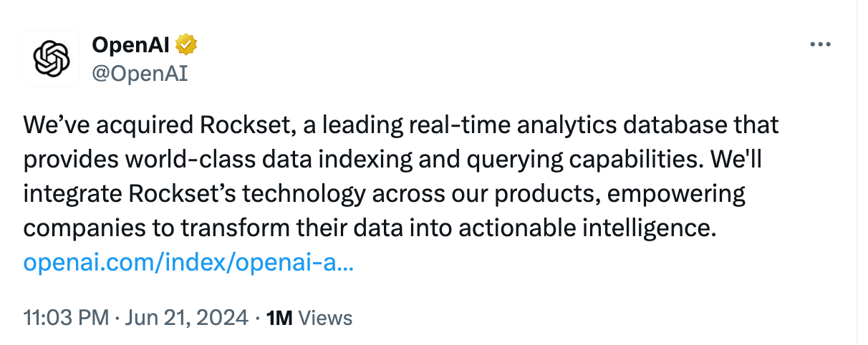Open the openai.com/index/openai-a… link
Image resolution: width=868 pixels, height=345 pixels.
coord(188,263)
